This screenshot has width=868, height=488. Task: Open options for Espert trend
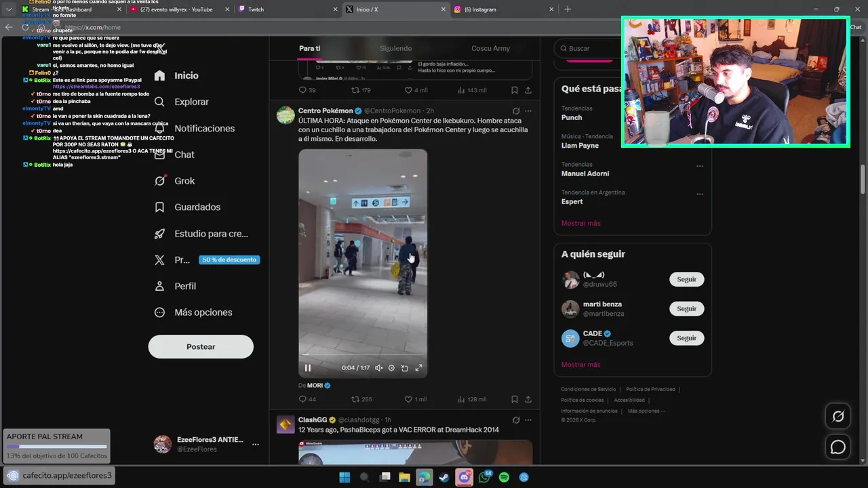(700, 194)
